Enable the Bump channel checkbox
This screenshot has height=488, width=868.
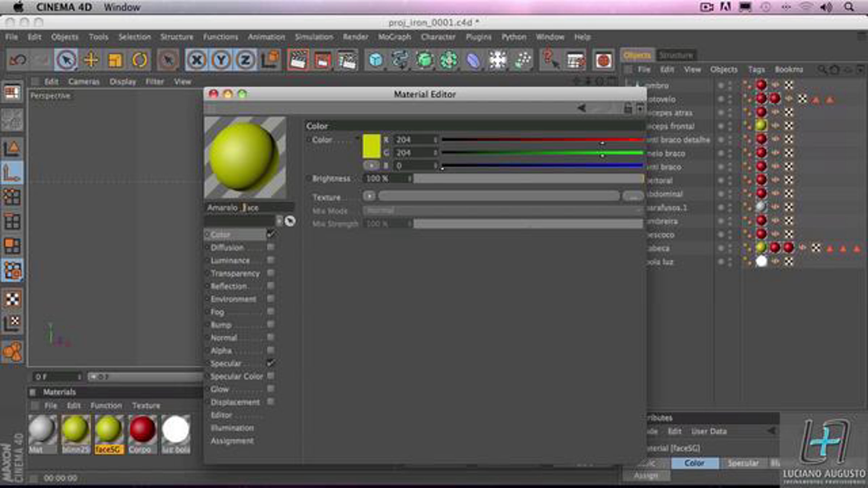point(271,325)
